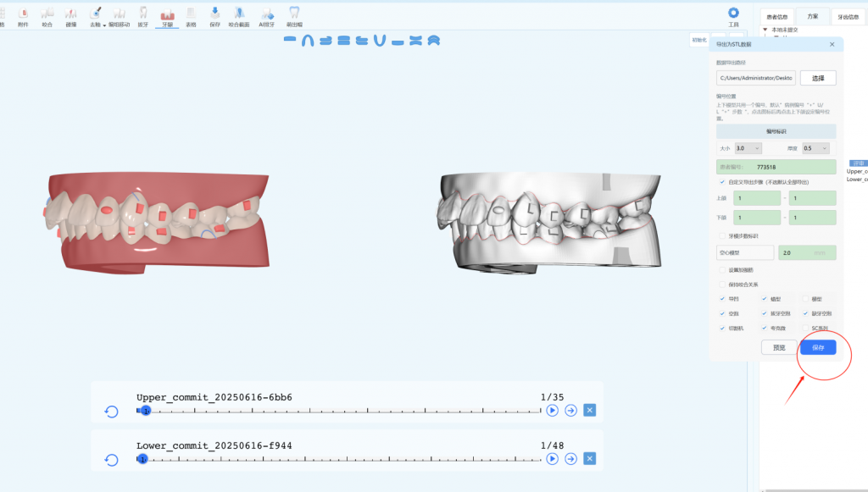Activate the 去釉 enamel removal tool
The height and width of the screenshot is (492, 868).
(95, 17)
